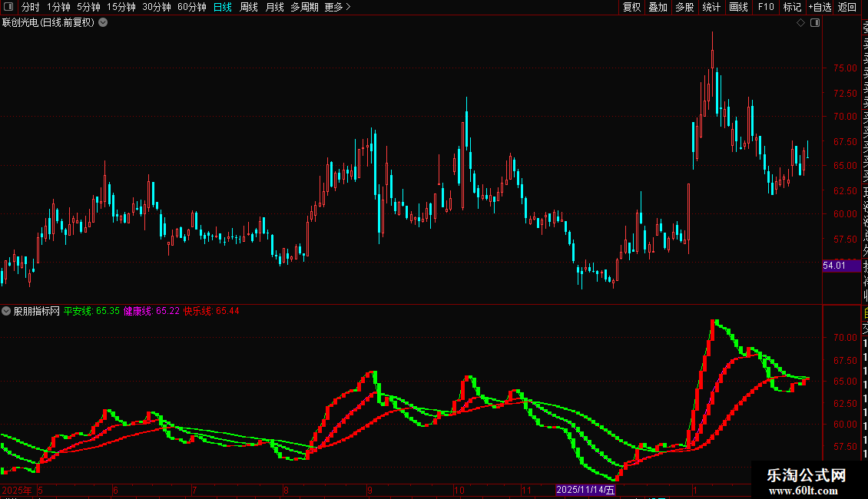868x499 pixels.
Task: Switch to 分时 intraday view
Action: tap(31, 7)
